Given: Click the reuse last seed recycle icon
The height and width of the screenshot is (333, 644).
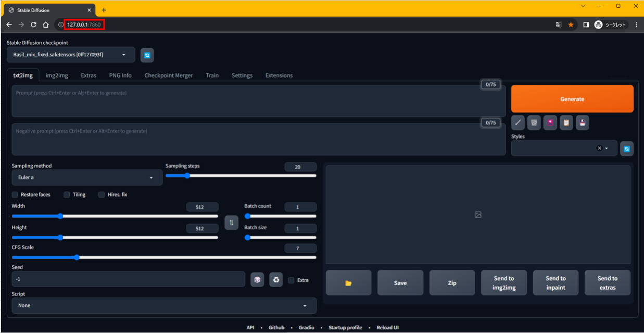Looking at the screenshot, I should click(276, 279).
